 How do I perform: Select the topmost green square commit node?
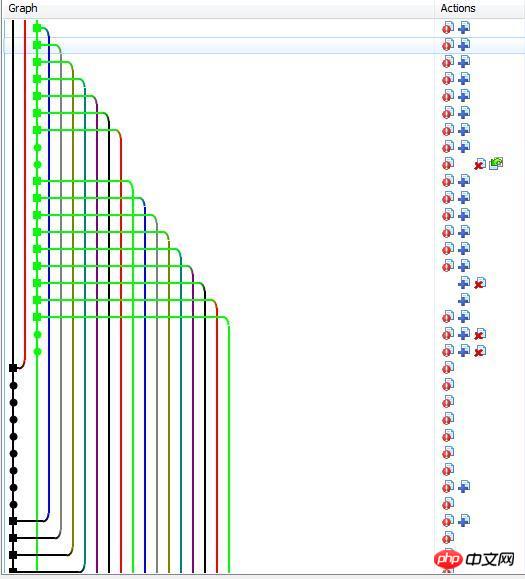click(x=37, y=28)
